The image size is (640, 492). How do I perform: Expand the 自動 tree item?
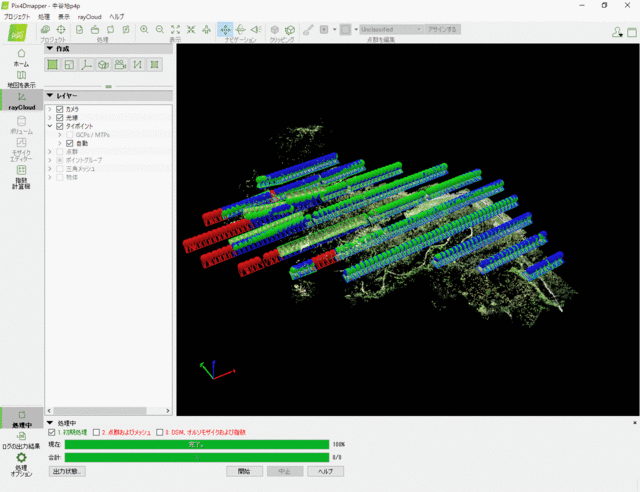60,143
